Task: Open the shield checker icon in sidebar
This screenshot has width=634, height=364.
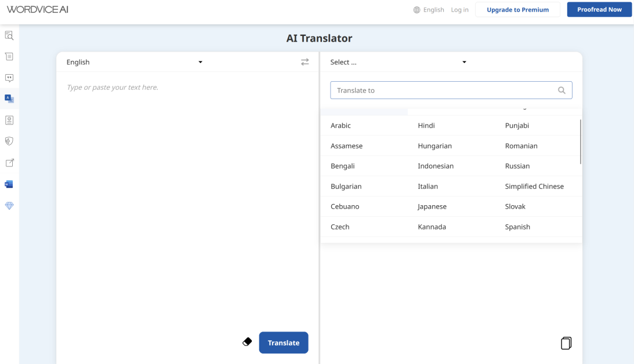Action: point(9,141)
